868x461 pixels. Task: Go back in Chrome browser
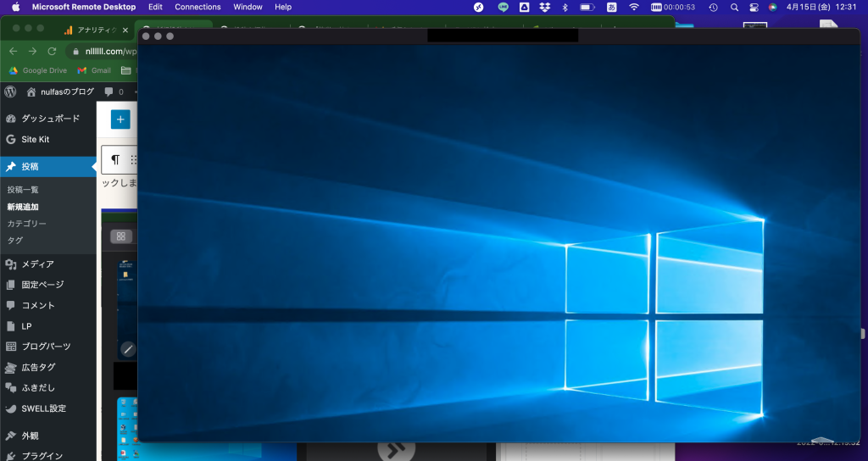(x=14, y=51)
